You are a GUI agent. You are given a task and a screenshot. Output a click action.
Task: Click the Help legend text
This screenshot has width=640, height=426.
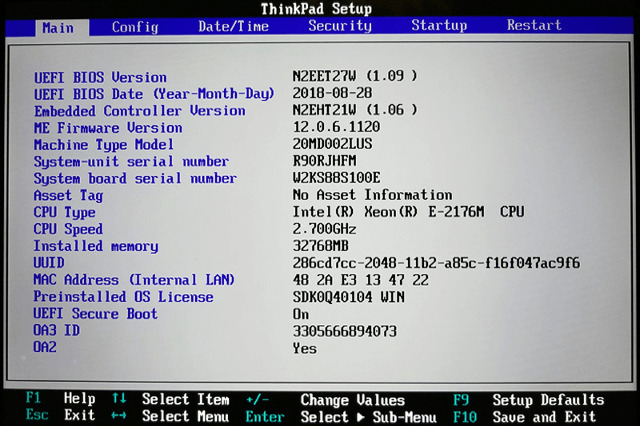pyautogui.click(x=79, y=398)
